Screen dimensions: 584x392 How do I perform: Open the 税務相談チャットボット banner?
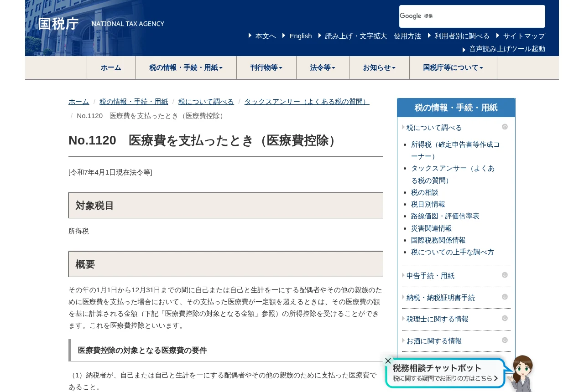[445, 372]
